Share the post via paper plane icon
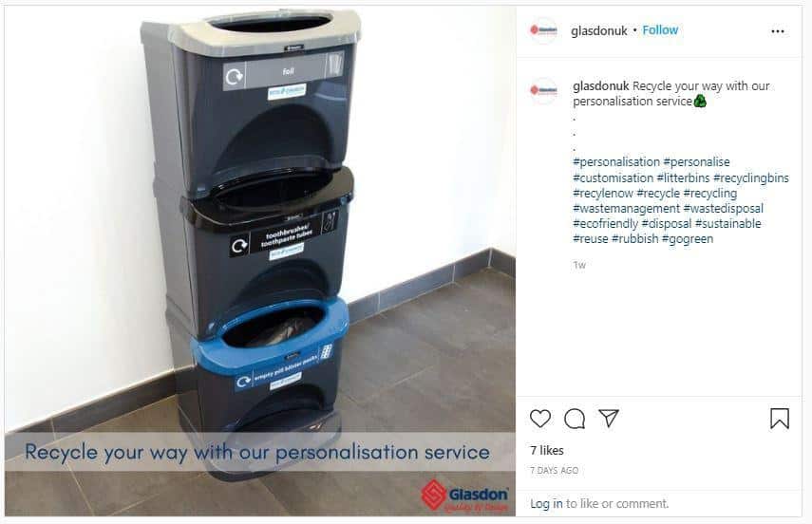 [609, 418]
